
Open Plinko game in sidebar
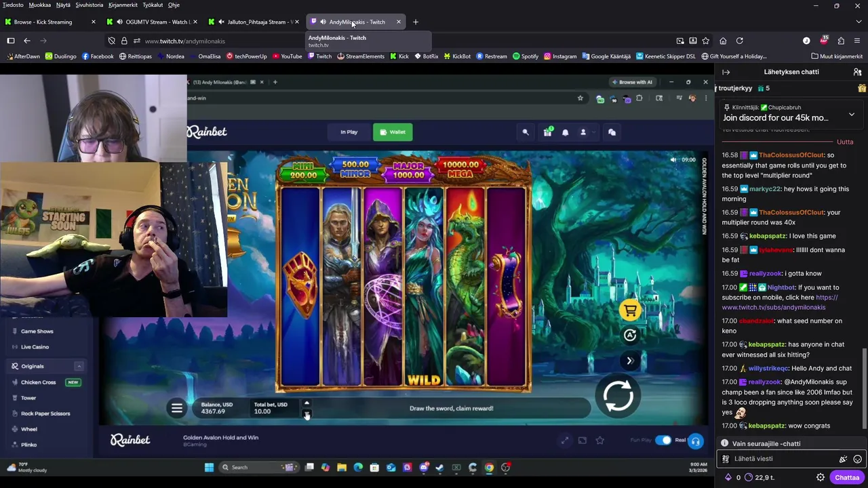coord(29,445)
